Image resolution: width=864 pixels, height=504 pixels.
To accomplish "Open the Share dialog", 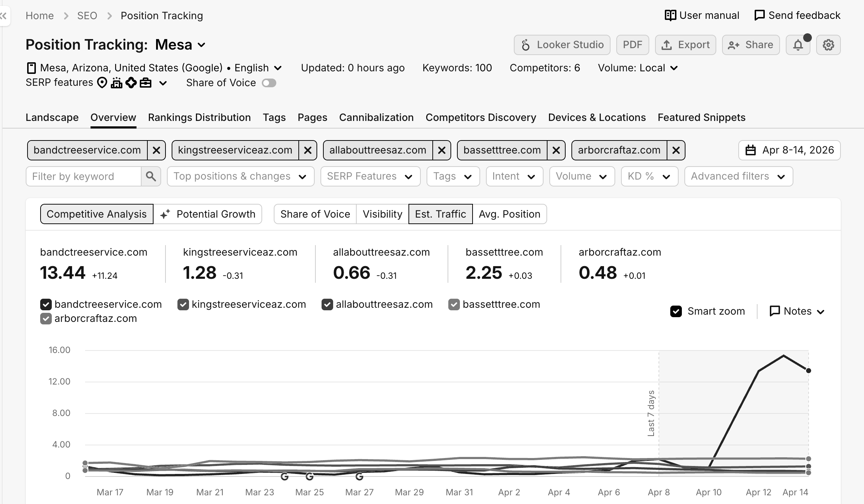I will 750,45.
